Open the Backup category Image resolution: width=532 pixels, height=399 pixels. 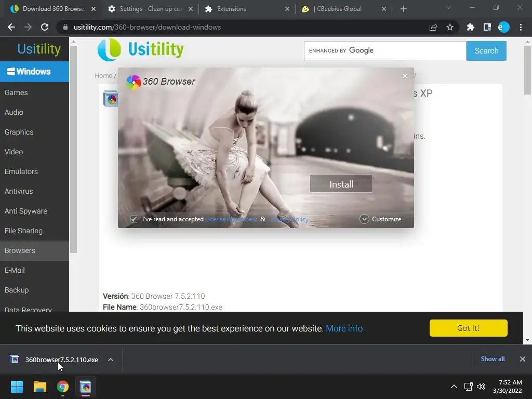(x=34, y=290)
